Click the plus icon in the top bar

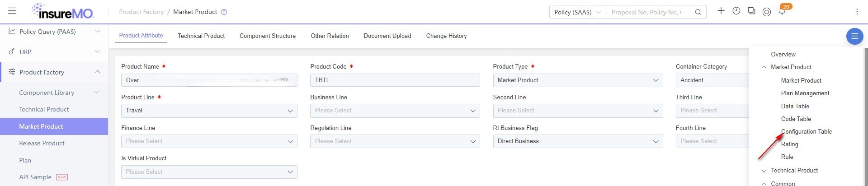pyautogui.click(x=721, y=11)
